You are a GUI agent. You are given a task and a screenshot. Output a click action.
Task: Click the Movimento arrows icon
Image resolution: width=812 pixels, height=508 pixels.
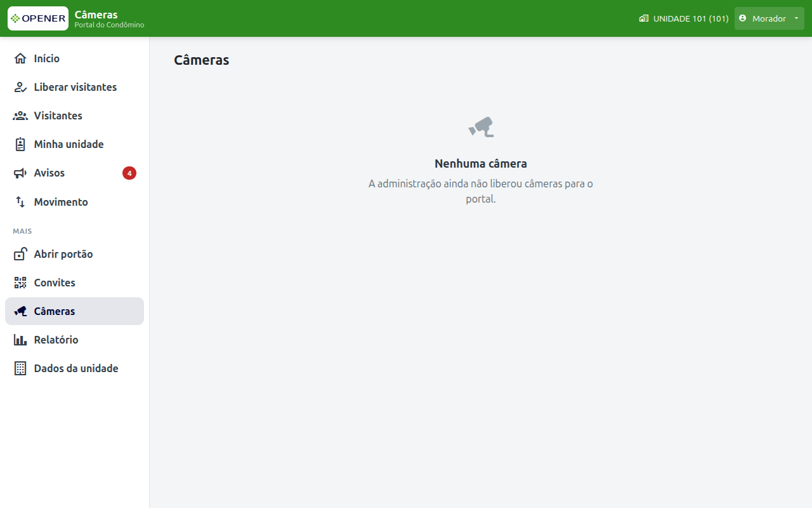pyautogui.click(x=20, y=202)
